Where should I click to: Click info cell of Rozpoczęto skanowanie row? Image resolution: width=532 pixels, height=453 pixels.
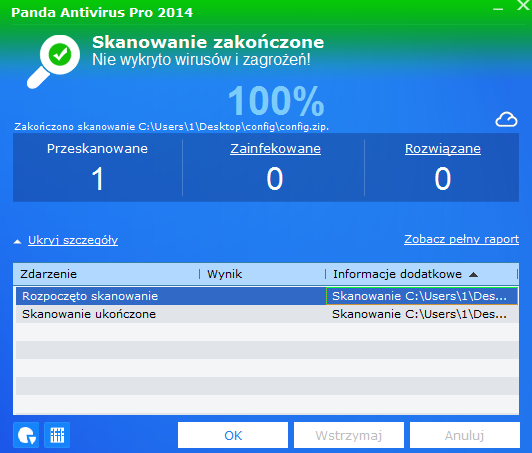point(422,296)
